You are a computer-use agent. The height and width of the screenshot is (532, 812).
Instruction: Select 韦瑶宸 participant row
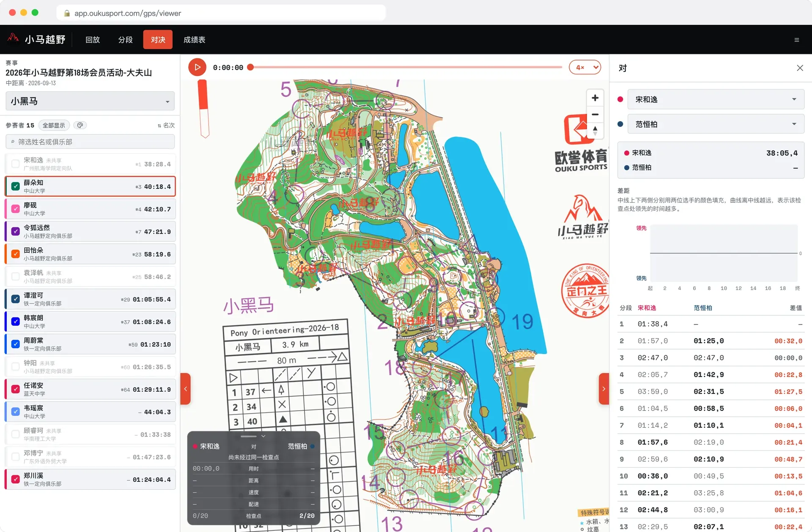[x=90, y=412]
